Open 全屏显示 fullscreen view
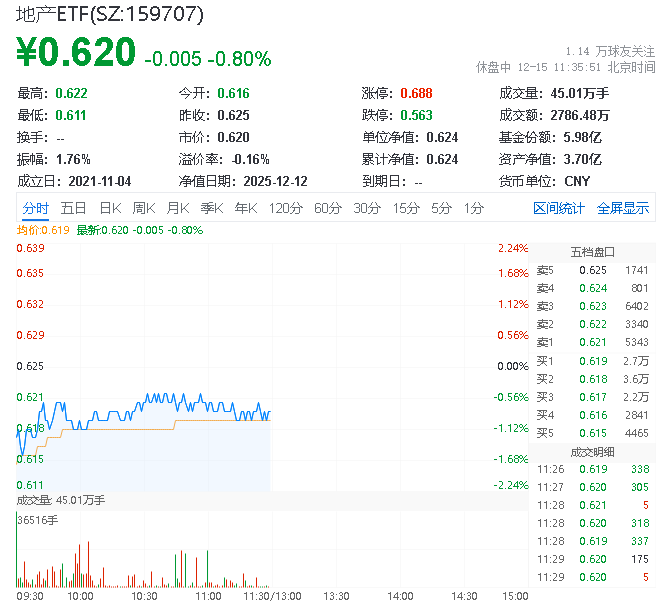 pos(623,208)
